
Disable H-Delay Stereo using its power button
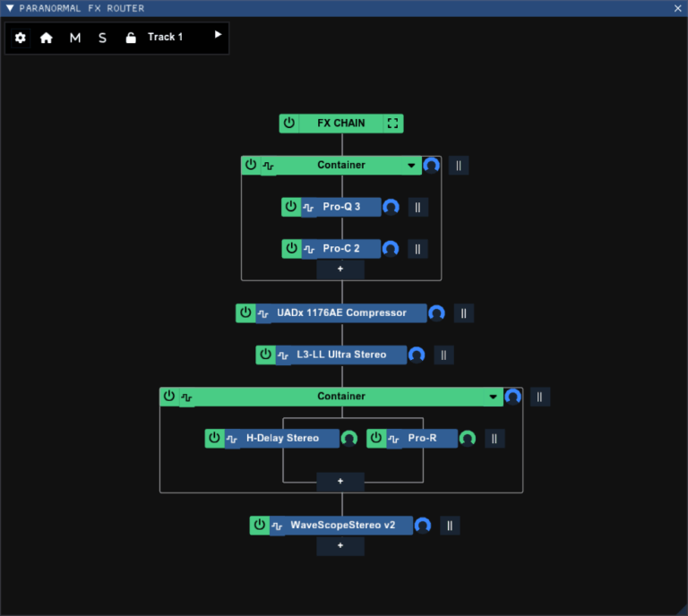coord(214,438)
